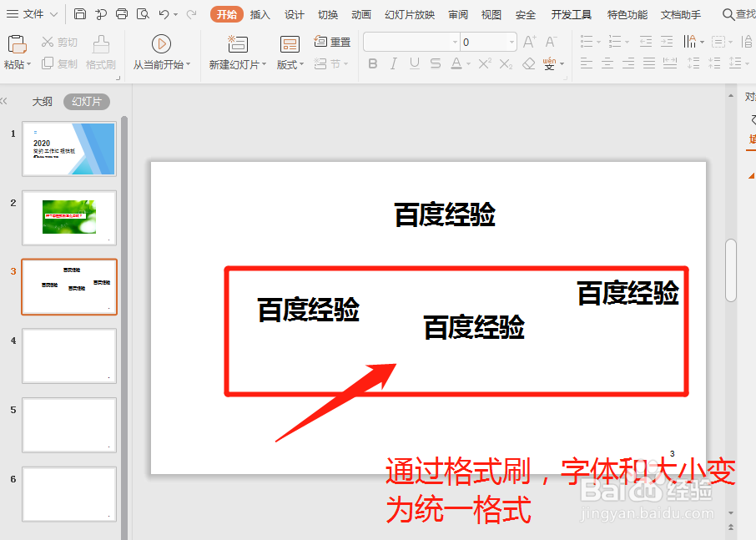Select the Format Painter (格式刷) brush
The width and height of the screenshot is (756, 540).
(101, 53)
